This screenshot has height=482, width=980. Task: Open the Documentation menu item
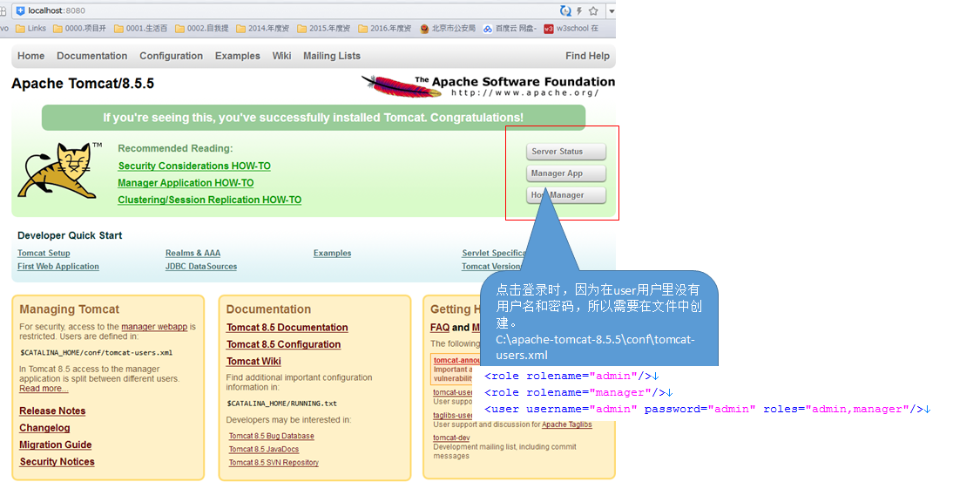pos(91,56)
